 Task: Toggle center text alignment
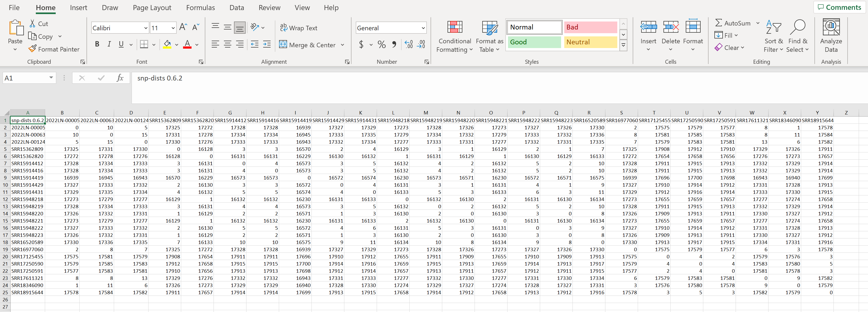(227, 44)
